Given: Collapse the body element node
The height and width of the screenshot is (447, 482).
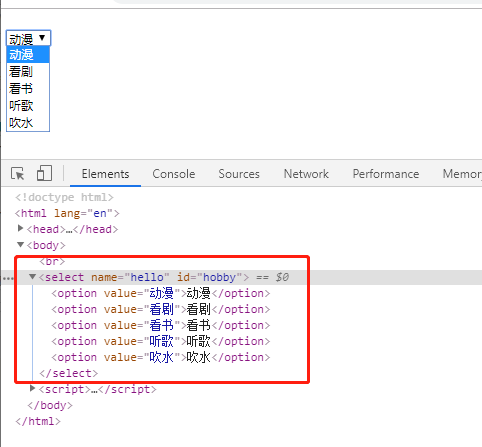Looking at the screenshot, I should pyautogui.click(x=20, y=245).
